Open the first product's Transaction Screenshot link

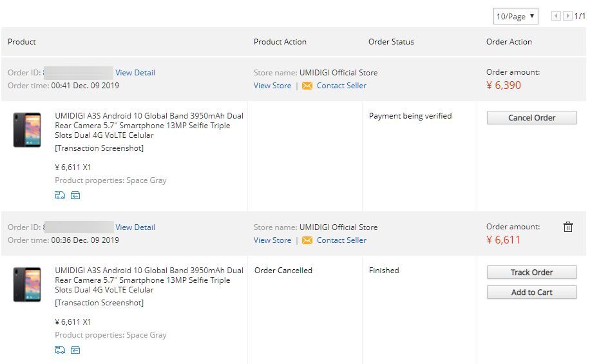99,148
